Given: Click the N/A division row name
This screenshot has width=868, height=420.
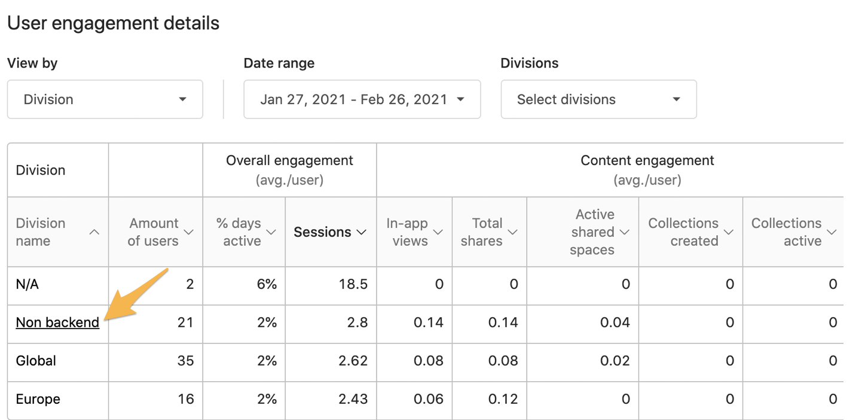Looking at the screenshot, I should tap(27, 284).
